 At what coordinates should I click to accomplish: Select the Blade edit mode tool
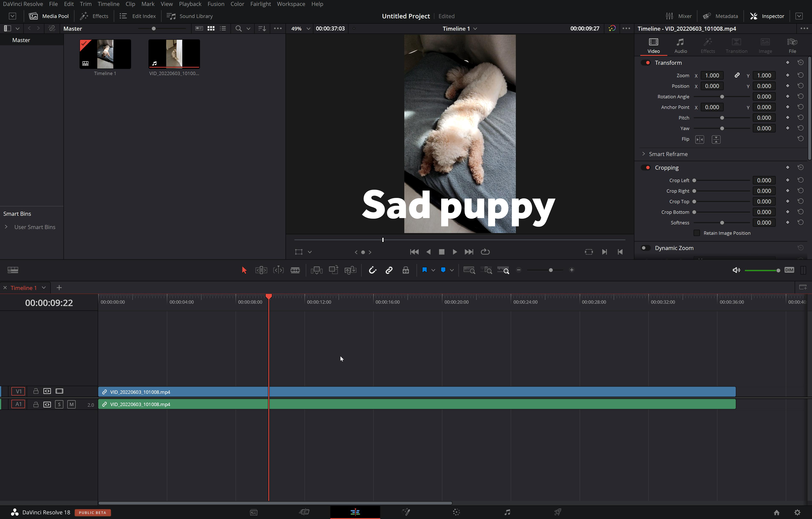coord(295,270)
